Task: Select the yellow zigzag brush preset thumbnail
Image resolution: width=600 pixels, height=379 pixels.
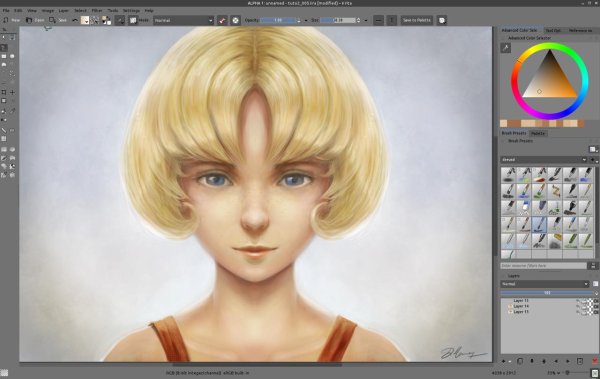Action: [x=555, y=191]
